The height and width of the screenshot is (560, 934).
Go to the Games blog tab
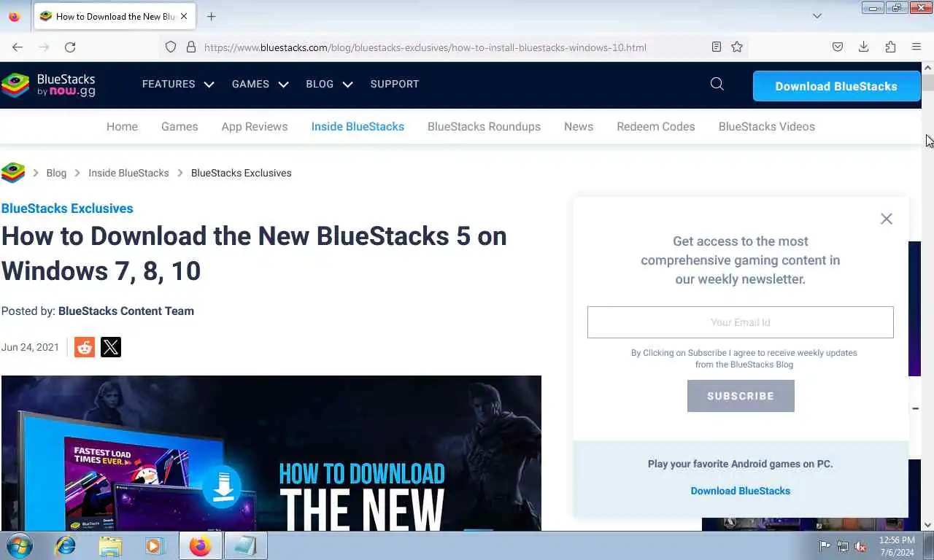[180, 126]
